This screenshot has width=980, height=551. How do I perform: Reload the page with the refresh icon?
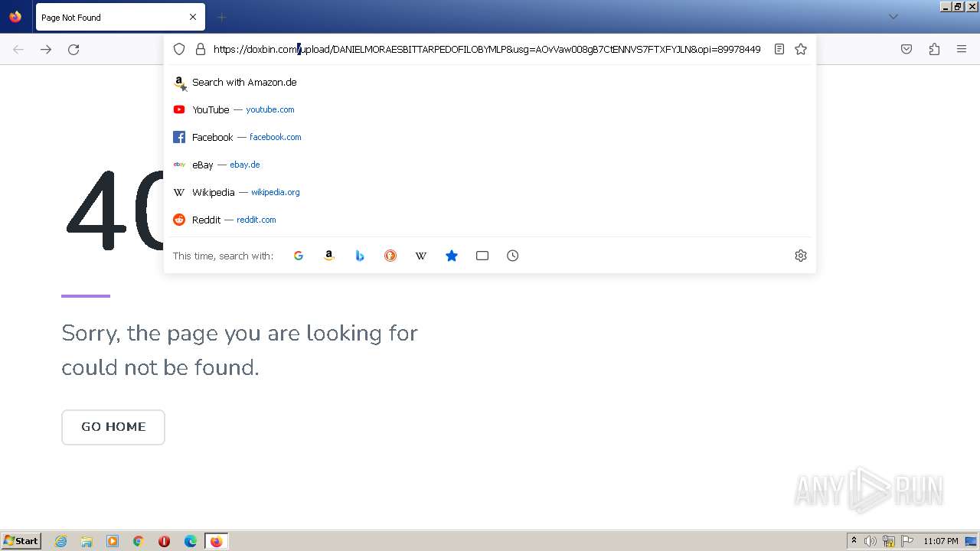click(73, 49)
